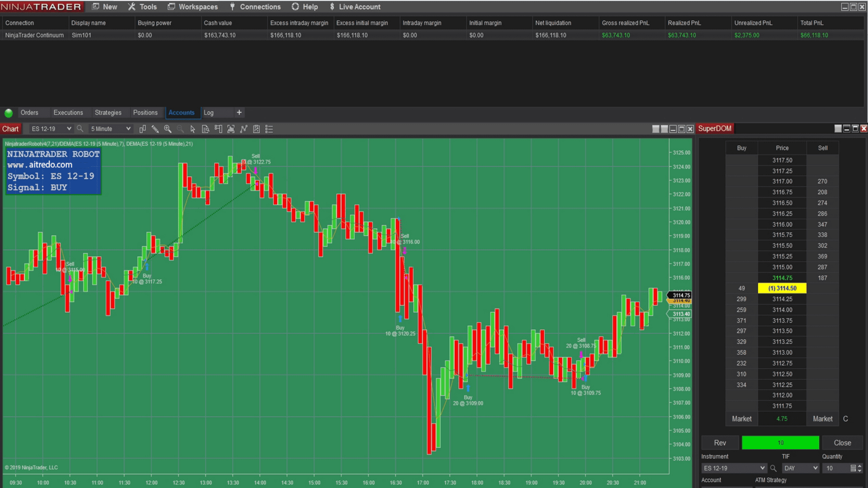Click the Rev button in SuperDOM

pos(720,442)
